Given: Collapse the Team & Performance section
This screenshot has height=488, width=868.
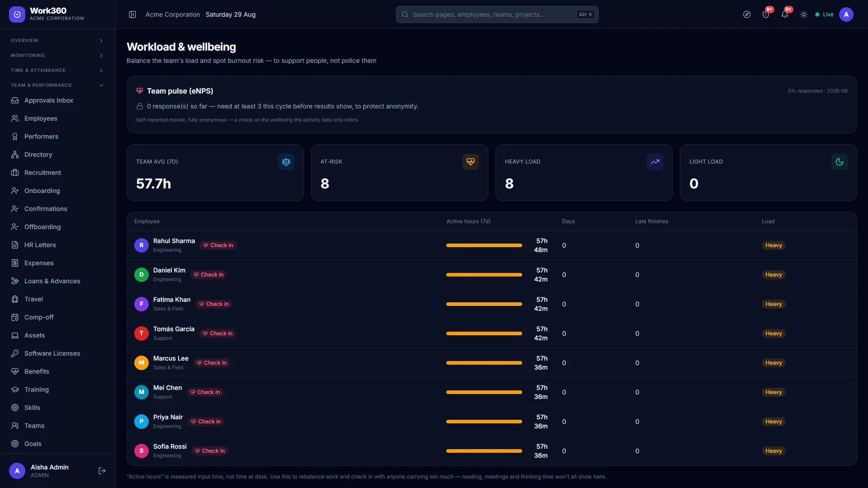Looking at the screenshot, I should tap(57, 85).
